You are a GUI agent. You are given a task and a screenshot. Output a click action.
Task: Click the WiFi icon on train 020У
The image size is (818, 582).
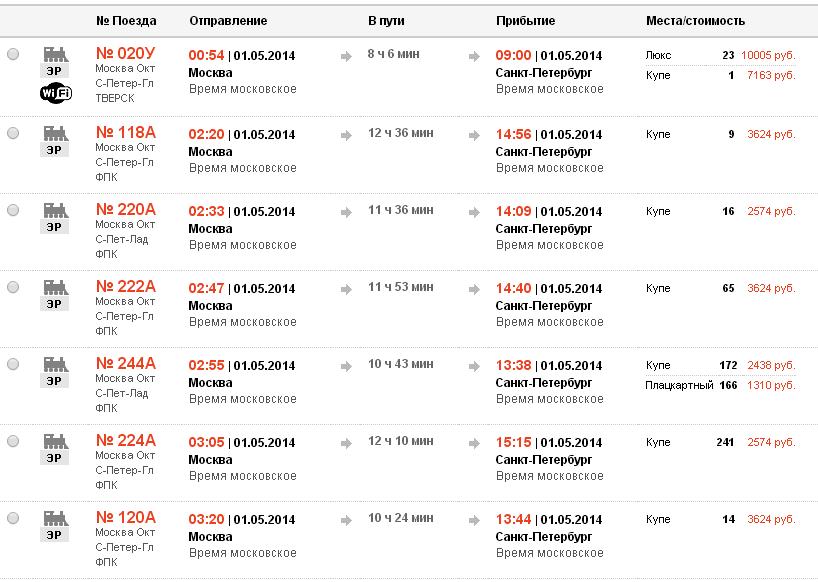tap(54, 92)
